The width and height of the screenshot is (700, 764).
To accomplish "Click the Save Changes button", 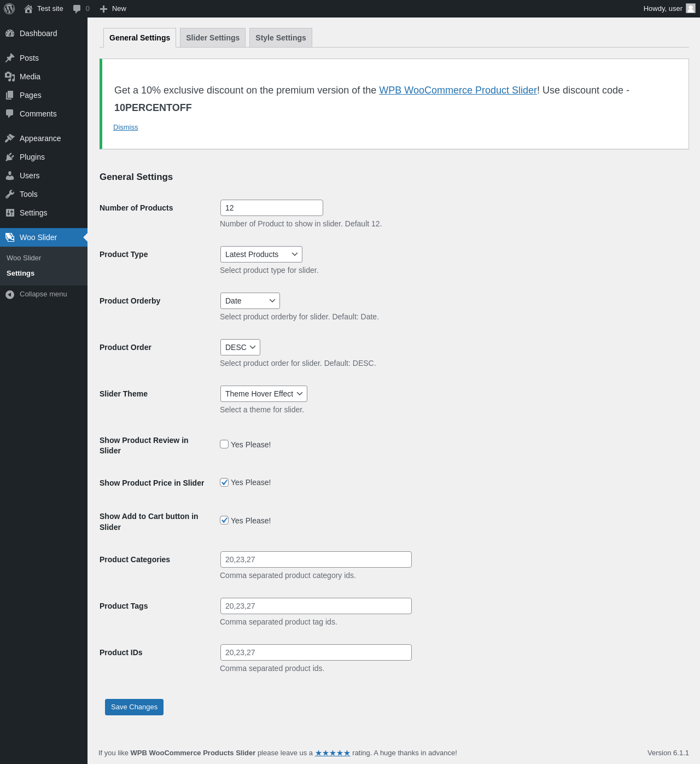I will pos(134,707).
